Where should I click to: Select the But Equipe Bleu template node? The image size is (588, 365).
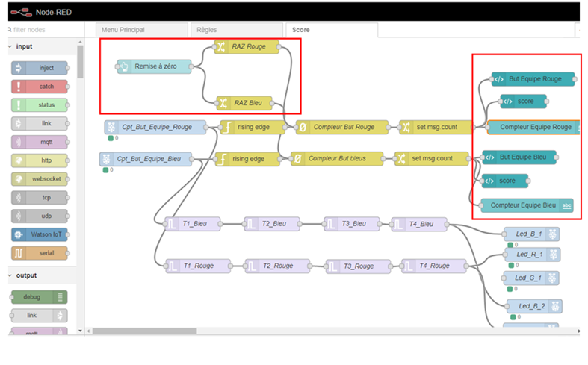tap(519, 157)
